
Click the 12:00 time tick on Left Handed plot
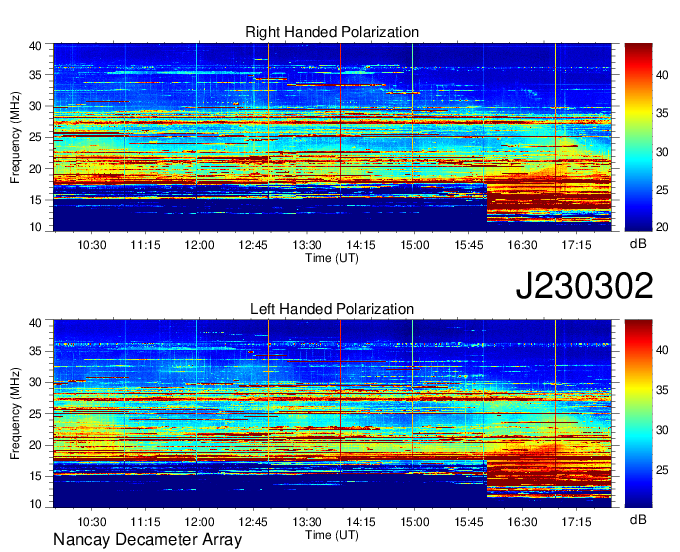click(199, 522)
